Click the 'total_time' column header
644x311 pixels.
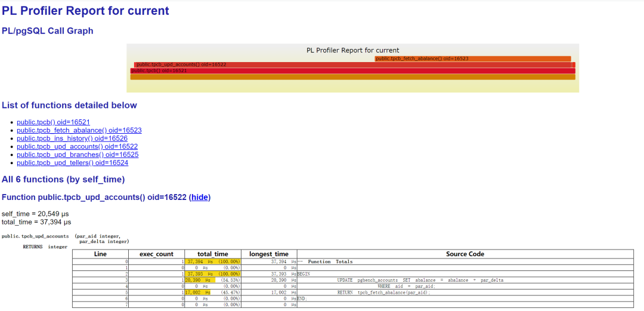tap(213, 254)
